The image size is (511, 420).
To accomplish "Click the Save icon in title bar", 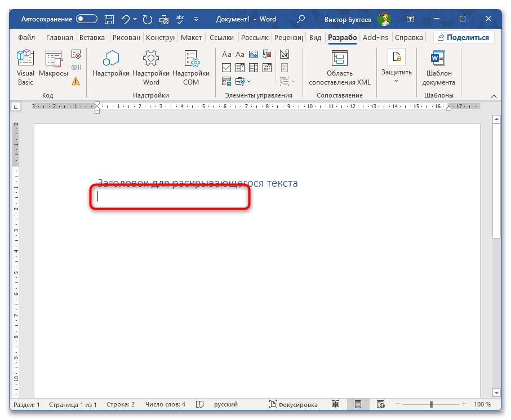I will coord(110,19).
